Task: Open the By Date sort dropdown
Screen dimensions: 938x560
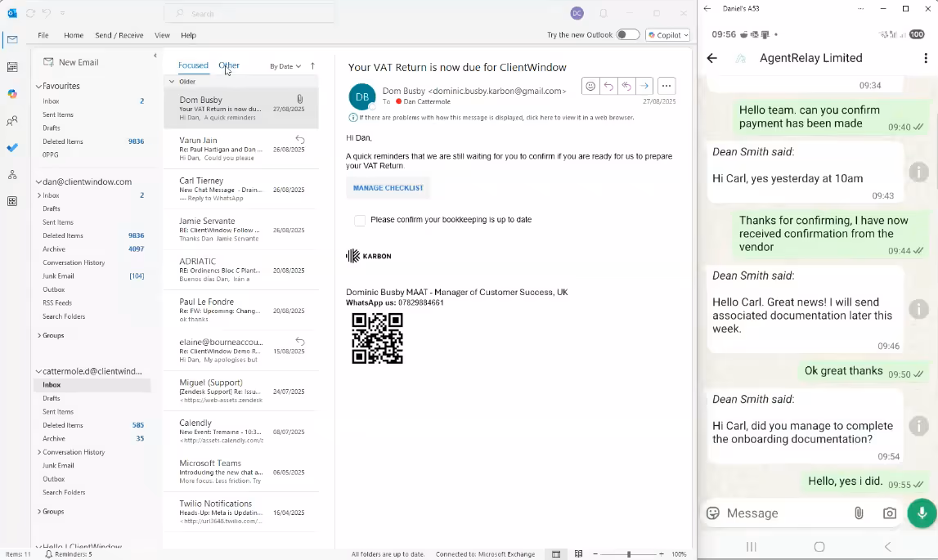Action: pyautogui.click(x=285, y=66)
